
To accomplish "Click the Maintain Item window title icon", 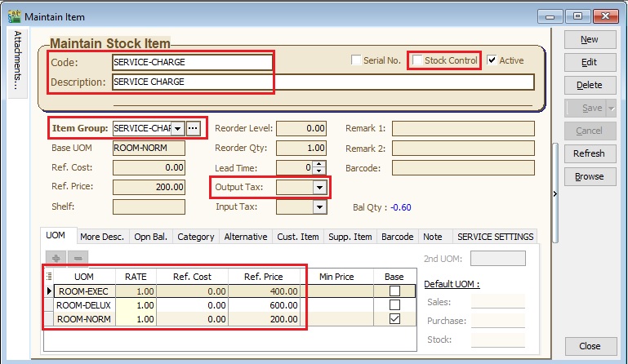I will (14, 16).
